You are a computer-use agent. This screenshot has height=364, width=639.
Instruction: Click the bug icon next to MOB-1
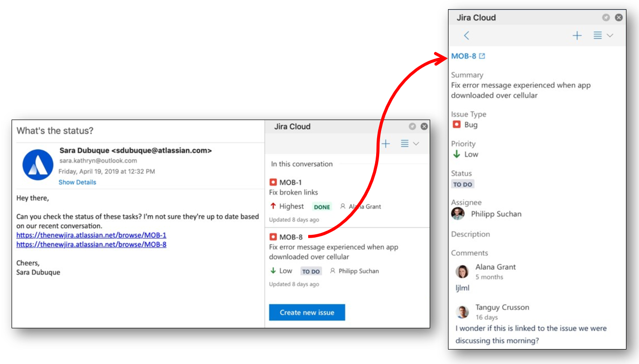(x=273, y=182)
